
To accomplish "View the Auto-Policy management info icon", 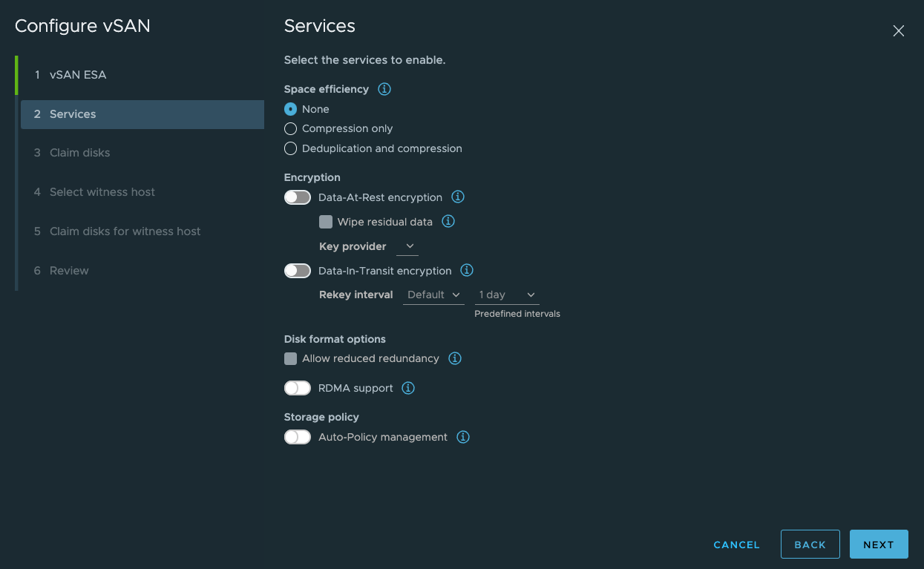I will click(462, 437).
